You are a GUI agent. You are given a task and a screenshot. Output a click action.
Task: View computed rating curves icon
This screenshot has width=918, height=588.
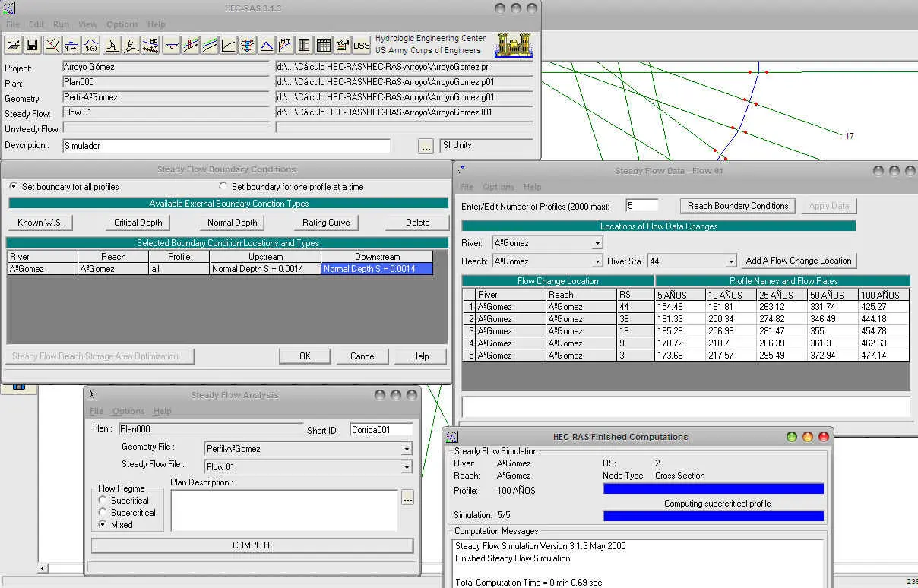(228, 45)
